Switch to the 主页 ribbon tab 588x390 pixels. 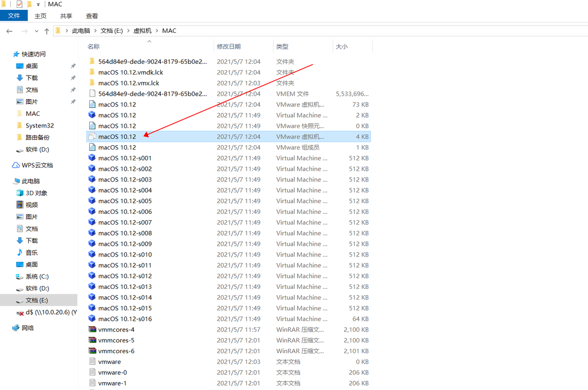41,16
